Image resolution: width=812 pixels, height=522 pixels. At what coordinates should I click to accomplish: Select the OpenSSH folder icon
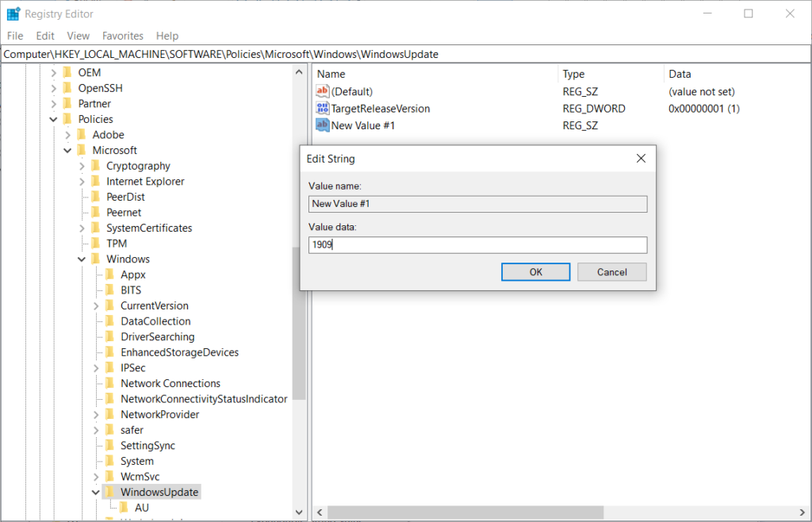point(67,88)
